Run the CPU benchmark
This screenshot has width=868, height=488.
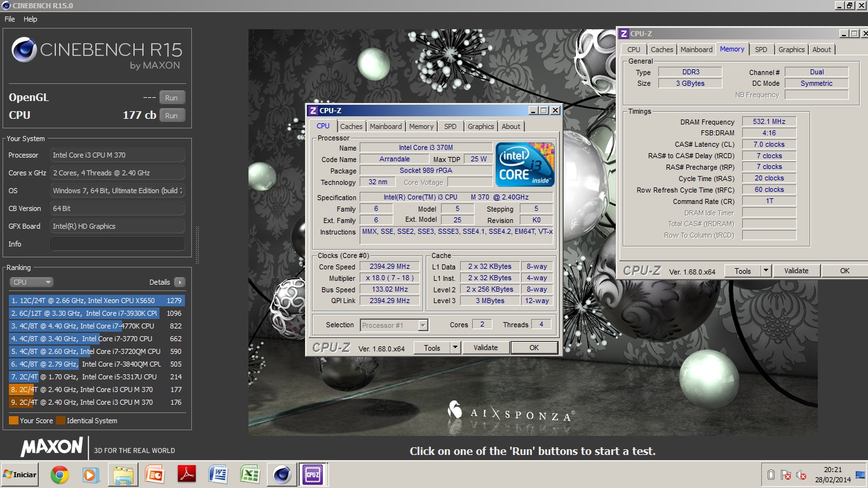pyautogui.click(x=172, y=116)
